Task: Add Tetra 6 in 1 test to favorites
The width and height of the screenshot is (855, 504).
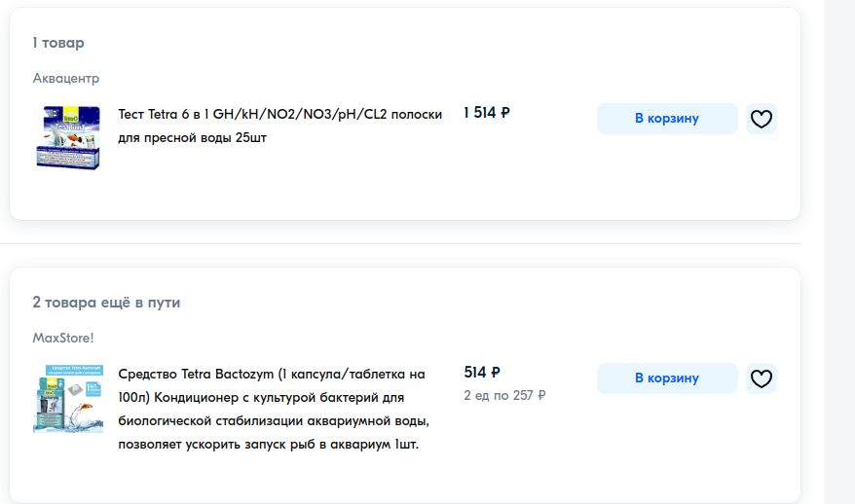Action: click(762, 119)
